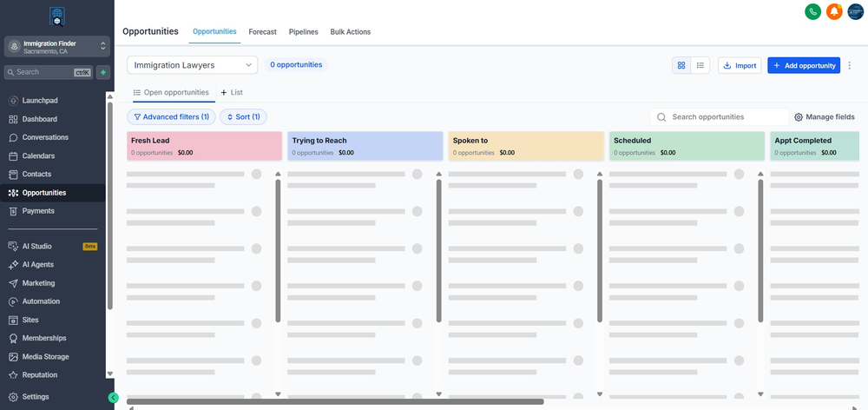Switch to the Opportunities tab

click(214, 31)
